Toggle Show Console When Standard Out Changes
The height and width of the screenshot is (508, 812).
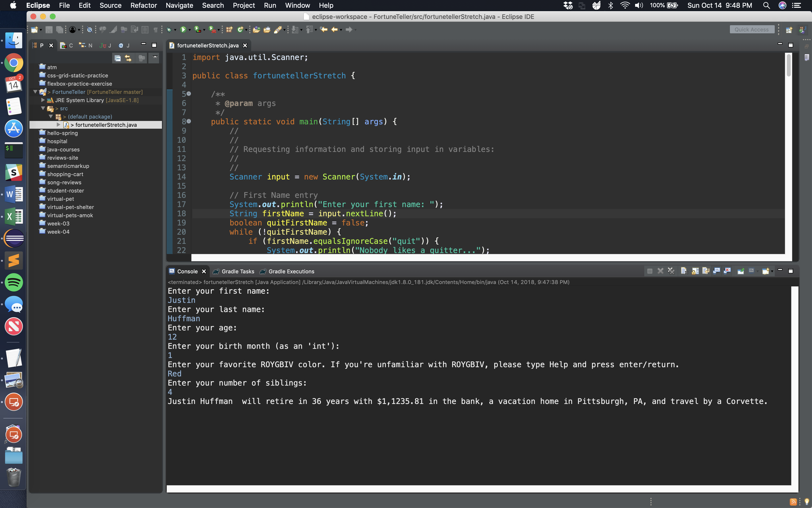coord(717,271)
